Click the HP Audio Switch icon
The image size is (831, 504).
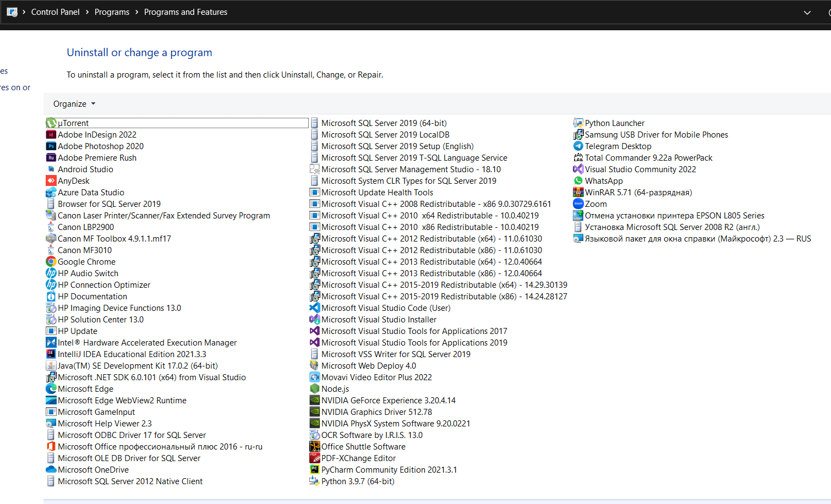pyautogui.click(x=51, y=273)
